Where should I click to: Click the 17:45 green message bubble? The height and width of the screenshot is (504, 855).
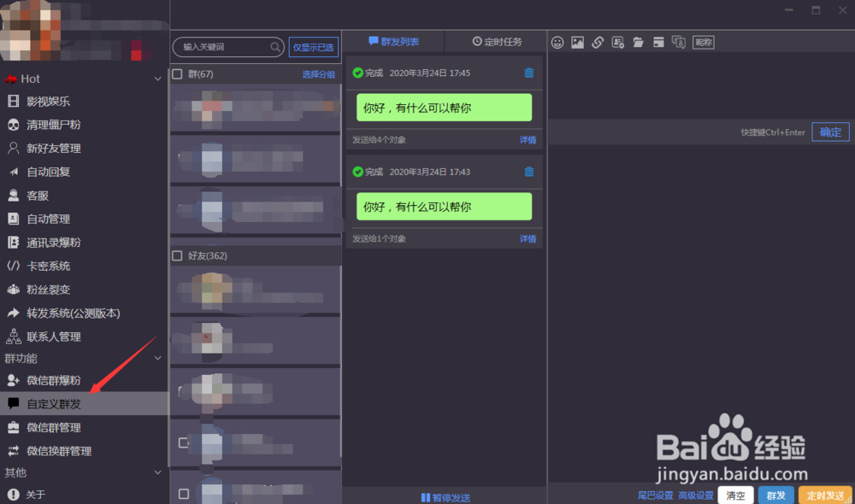click(x=444, y=108)
